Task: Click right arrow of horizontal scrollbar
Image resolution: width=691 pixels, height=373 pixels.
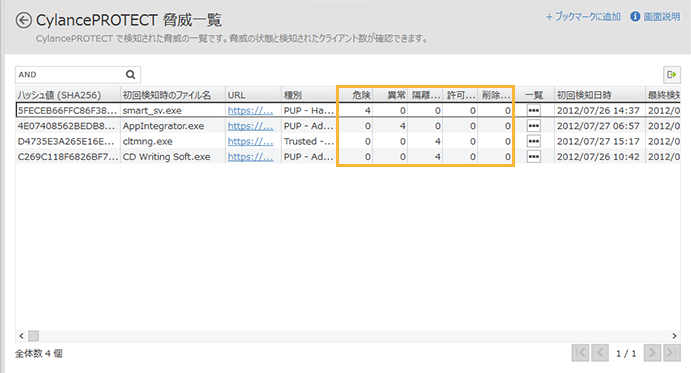Action: pos(674,336)
